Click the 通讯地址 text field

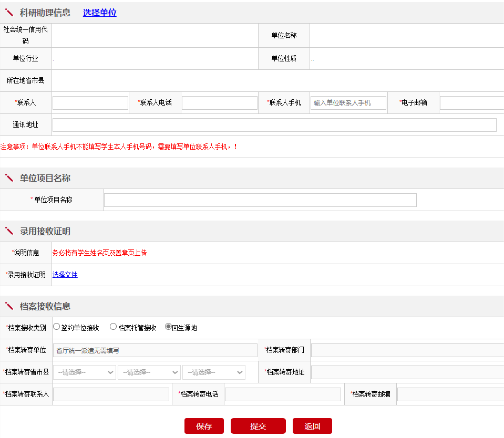274,125
